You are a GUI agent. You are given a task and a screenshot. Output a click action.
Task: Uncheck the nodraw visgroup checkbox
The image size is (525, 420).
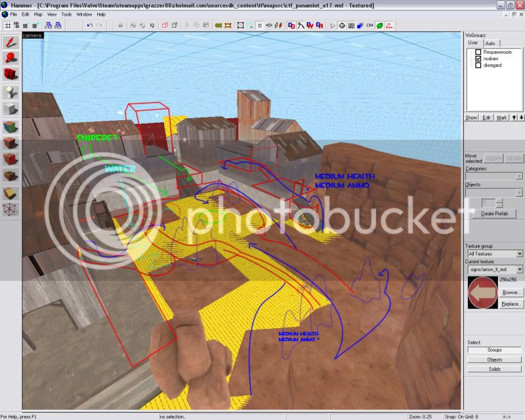click(478, 58)
